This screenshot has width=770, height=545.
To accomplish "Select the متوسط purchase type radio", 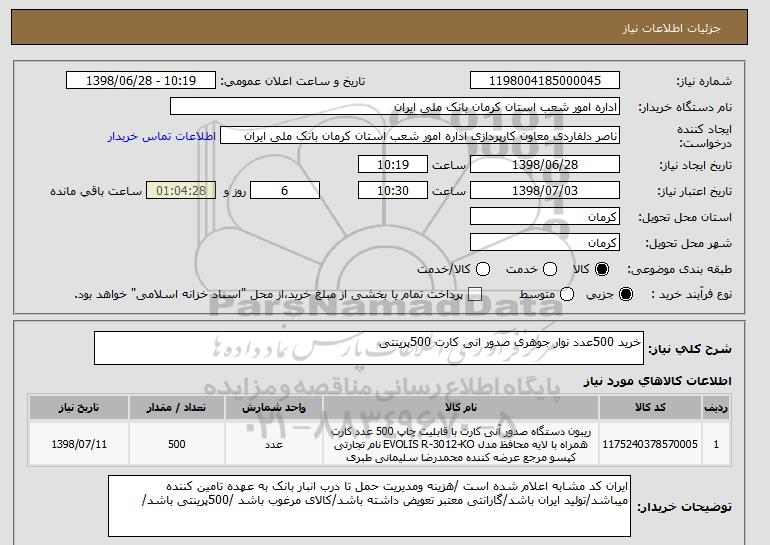I will pyautogui.click(x=567, y=294).
